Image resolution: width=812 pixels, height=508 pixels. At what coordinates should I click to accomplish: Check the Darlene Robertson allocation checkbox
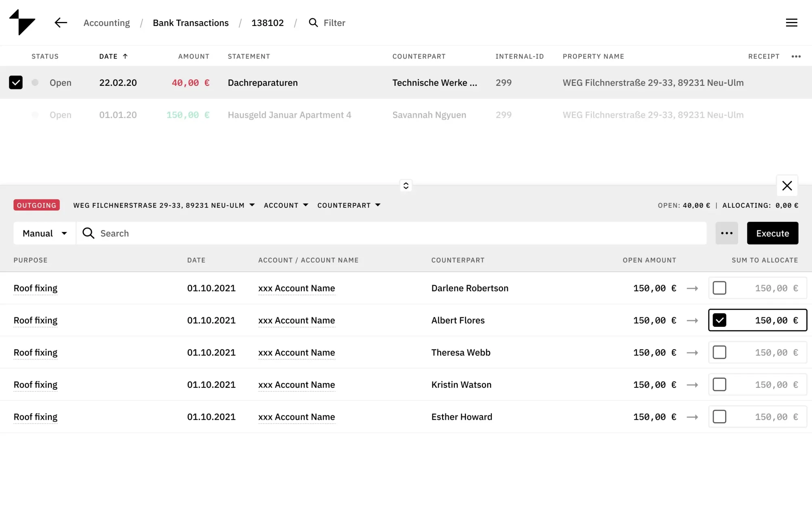pyautogui.click(x=719, y=288)
